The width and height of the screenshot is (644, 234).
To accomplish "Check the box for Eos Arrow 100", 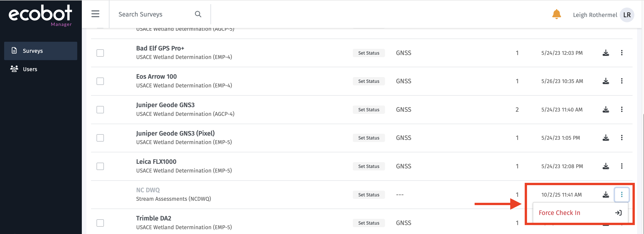I will tap(100, 81).
